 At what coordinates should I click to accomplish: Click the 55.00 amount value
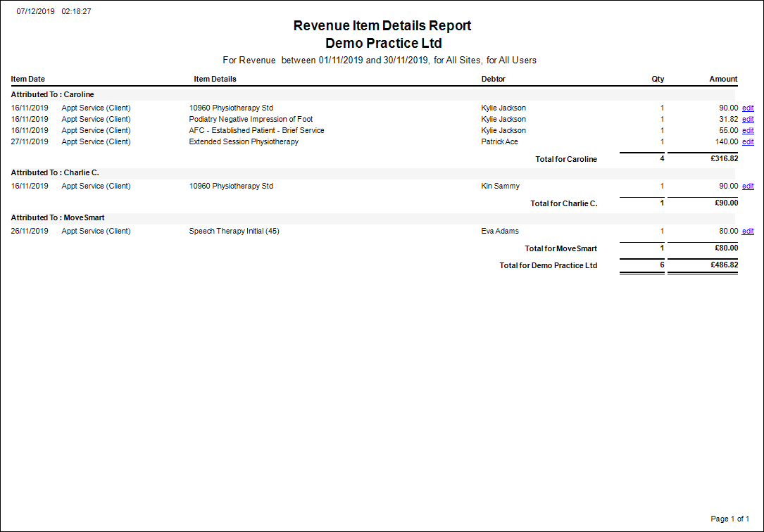click(728, 130)
